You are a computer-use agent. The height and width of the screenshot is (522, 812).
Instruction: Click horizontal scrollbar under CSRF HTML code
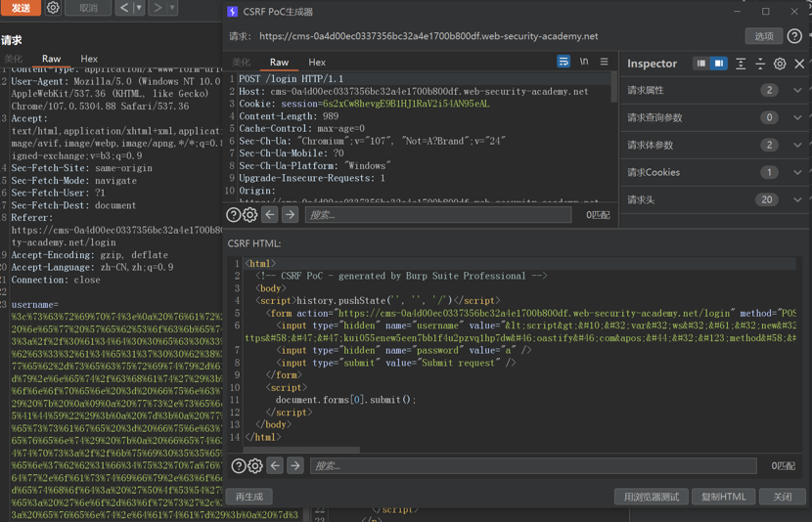coord(300,450)
